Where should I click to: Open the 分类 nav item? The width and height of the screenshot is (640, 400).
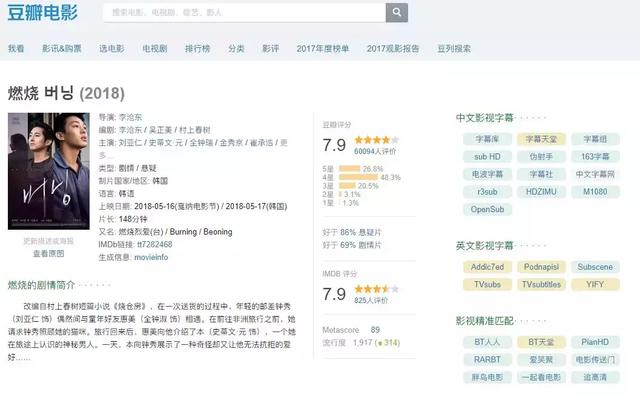[236, 49]
